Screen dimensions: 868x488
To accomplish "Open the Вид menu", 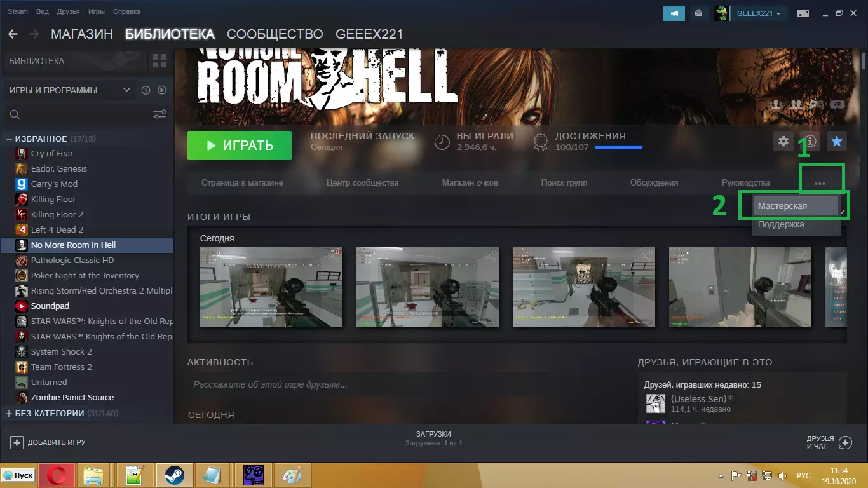I will point(43,12).
